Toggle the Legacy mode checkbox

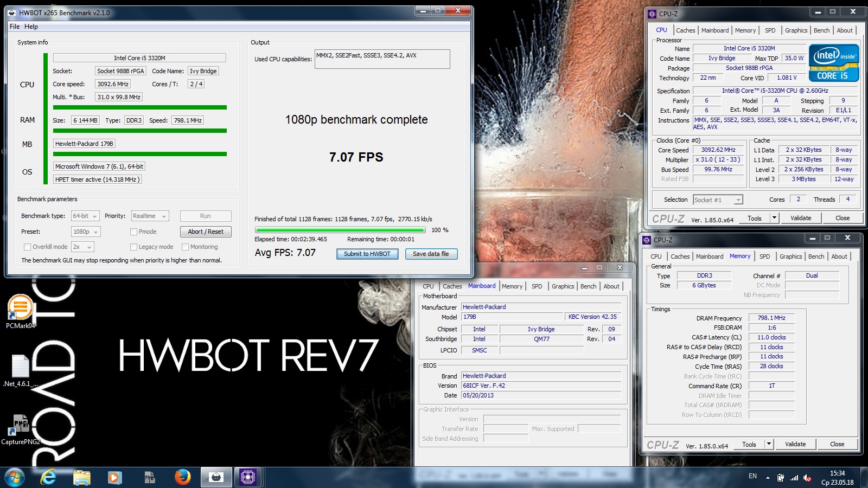(133, 247)
